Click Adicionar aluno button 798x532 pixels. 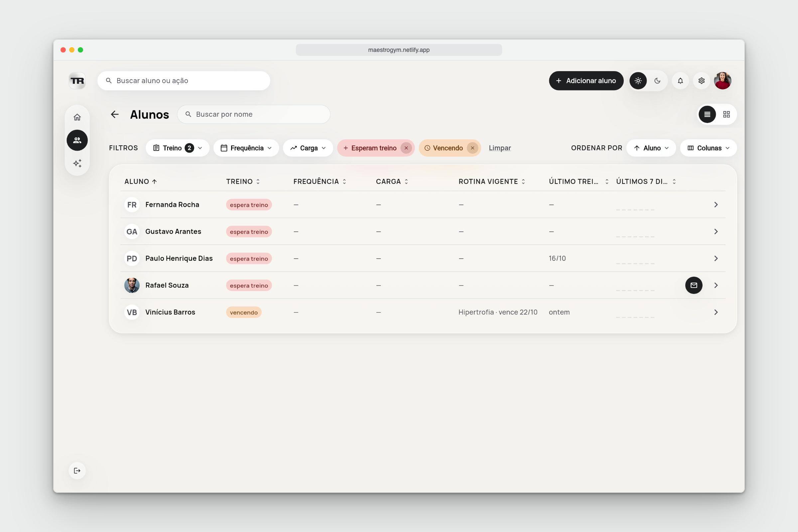click(x=586, y=81)
